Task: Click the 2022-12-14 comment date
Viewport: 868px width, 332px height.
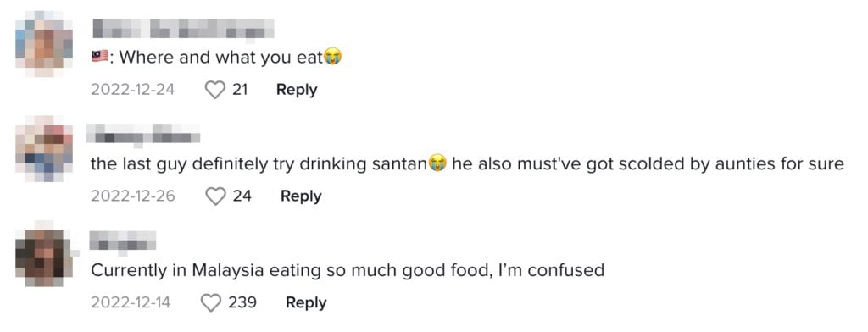Action: point(131,302)
